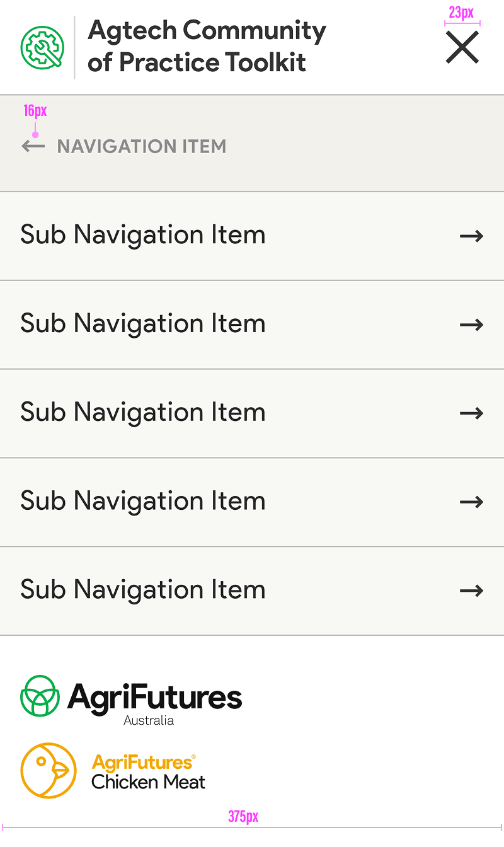504x847 pixels.
Task: Expand the third sub navigation row's arrow
Action: point(471,413)
